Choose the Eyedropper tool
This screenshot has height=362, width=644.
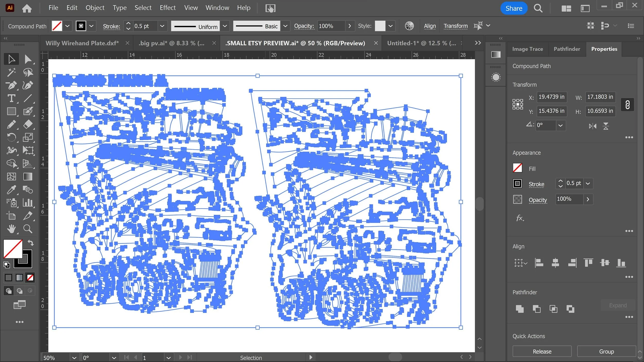coord(11,190)
